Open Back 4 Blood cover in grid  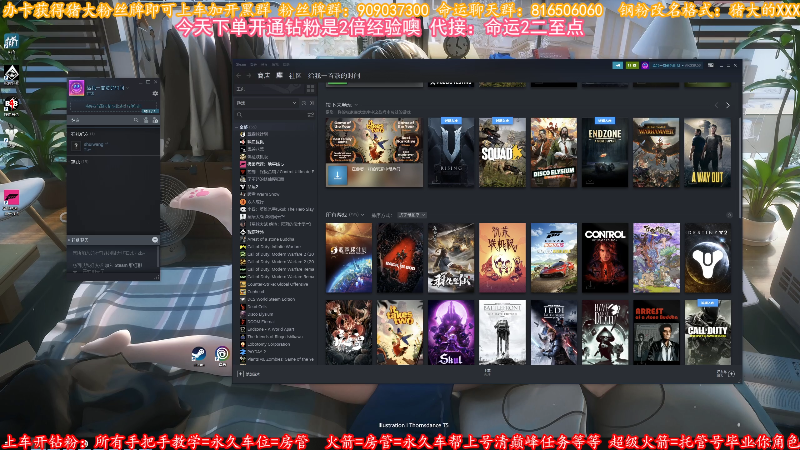point(400,258)
